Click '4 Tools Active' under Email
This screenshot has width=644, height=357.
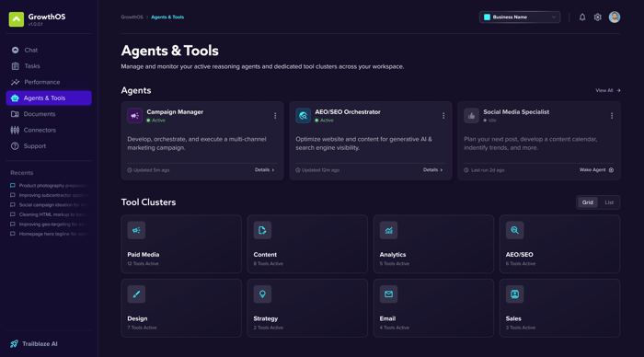pyautogui.click(x=395, y=328)
